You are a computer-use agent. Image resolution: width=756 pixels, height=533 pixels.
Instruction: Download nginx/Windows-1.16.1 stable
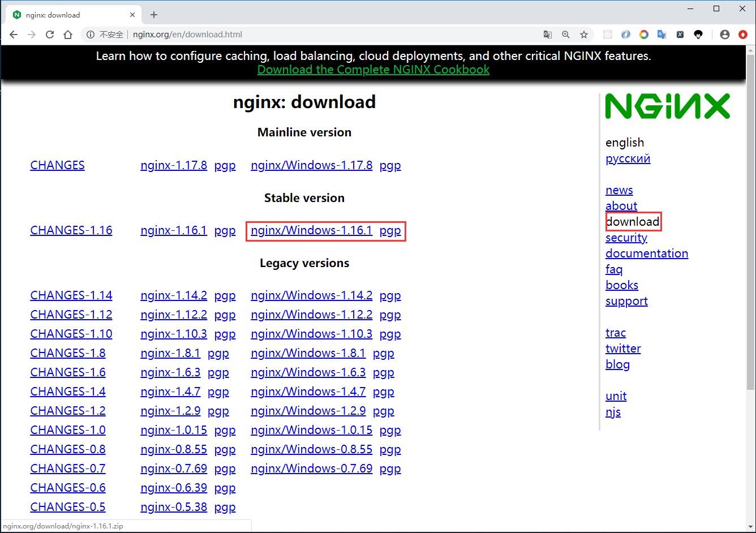312,230
